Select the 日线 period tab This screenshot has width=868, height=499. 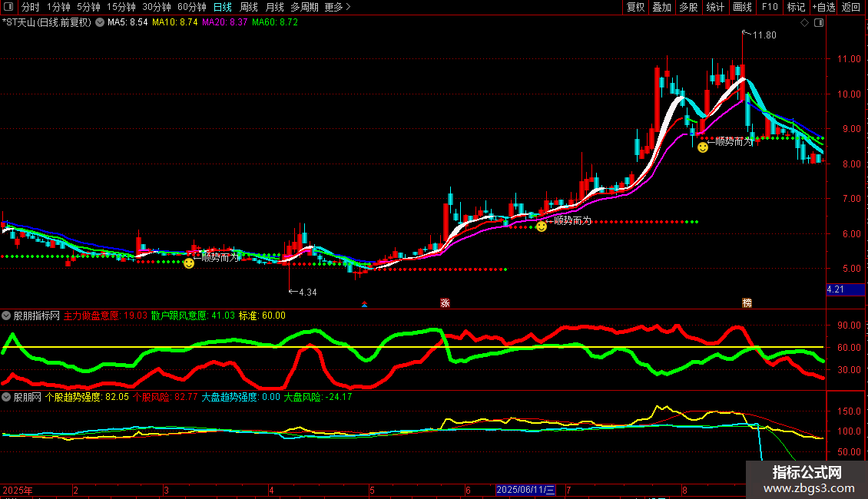click(223, 7)
